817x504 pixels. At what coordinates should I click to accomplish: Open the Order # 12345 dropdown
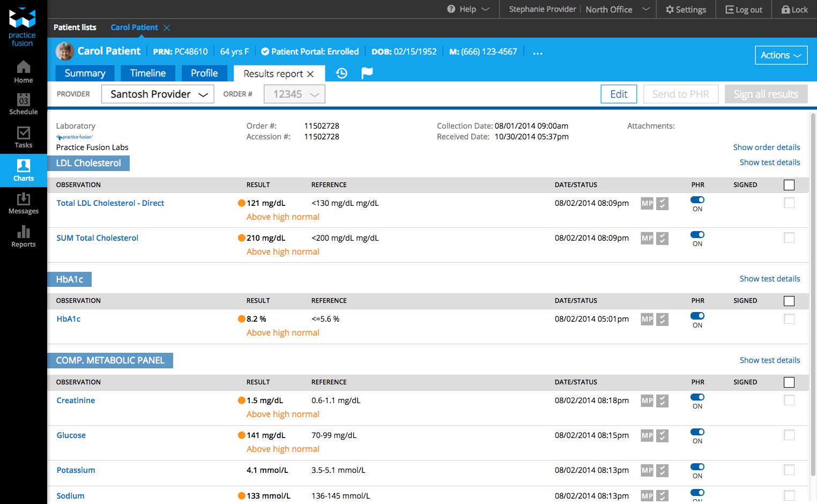294,94
